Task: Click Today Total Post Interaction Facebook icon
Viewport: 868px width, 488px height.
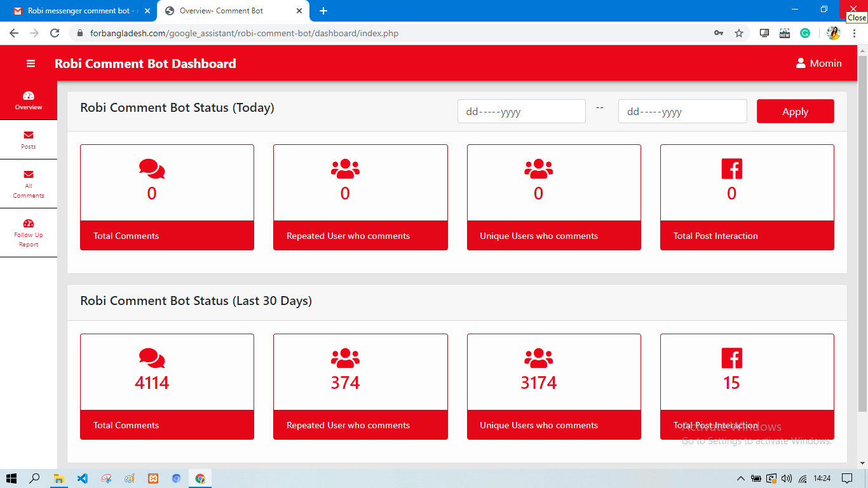Action: (x=732, y=168)
